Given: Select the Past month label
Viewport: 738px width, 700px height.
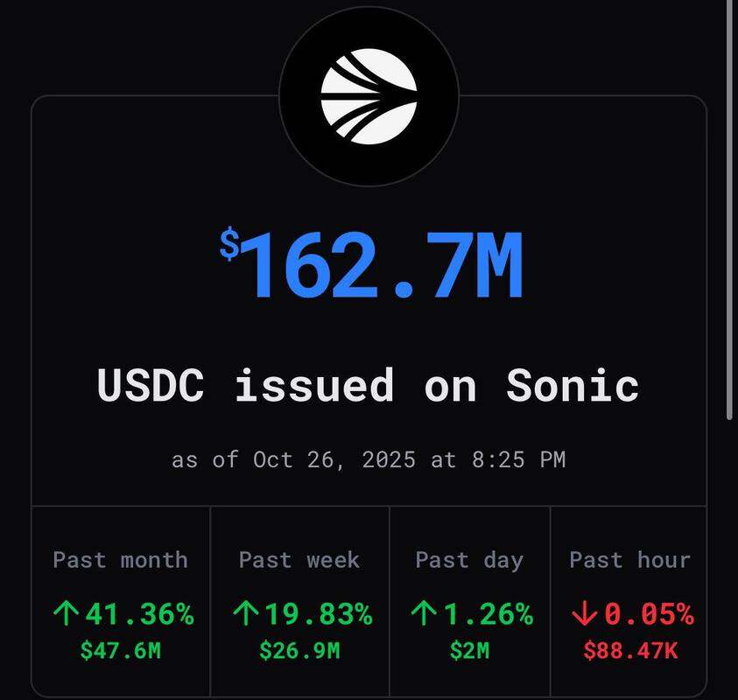Looking at the screenshot, I should point(121,560).
